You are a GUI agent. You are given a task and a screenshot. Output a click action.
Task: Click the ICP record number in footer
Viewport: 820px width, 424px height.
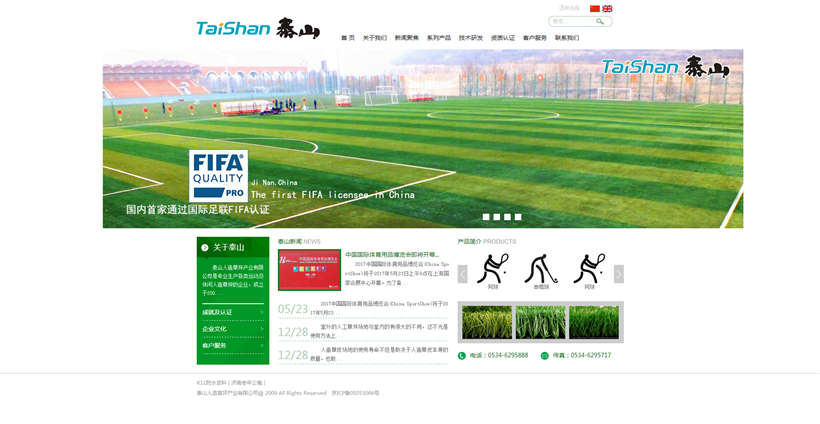click(x=355, y=393)
